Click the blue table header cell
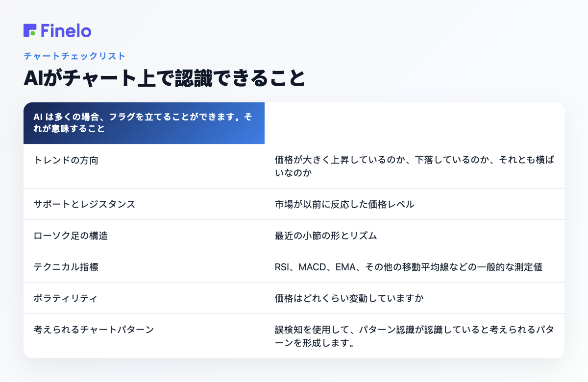 [x=144, y=123]
